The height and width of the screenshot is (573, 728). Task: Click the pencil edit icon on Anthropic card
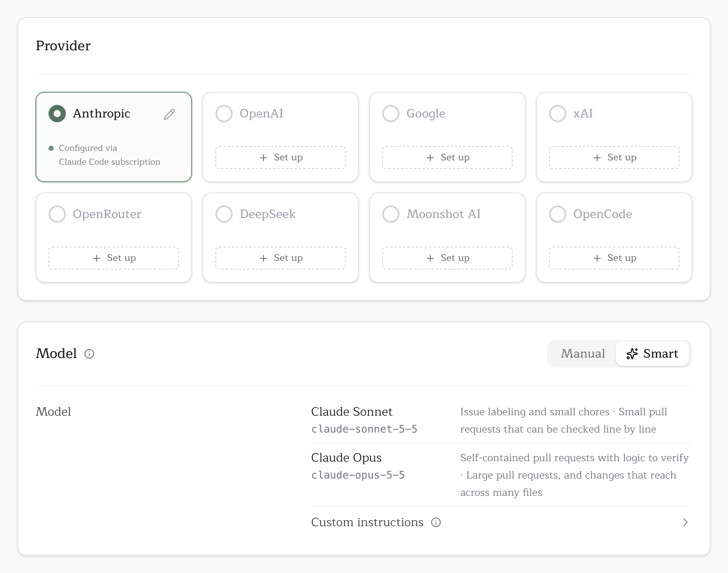[x=169, y=114]
